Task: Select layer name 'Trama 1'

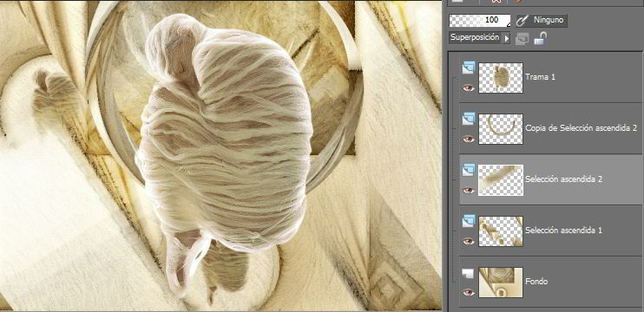Action: [540, 76]
